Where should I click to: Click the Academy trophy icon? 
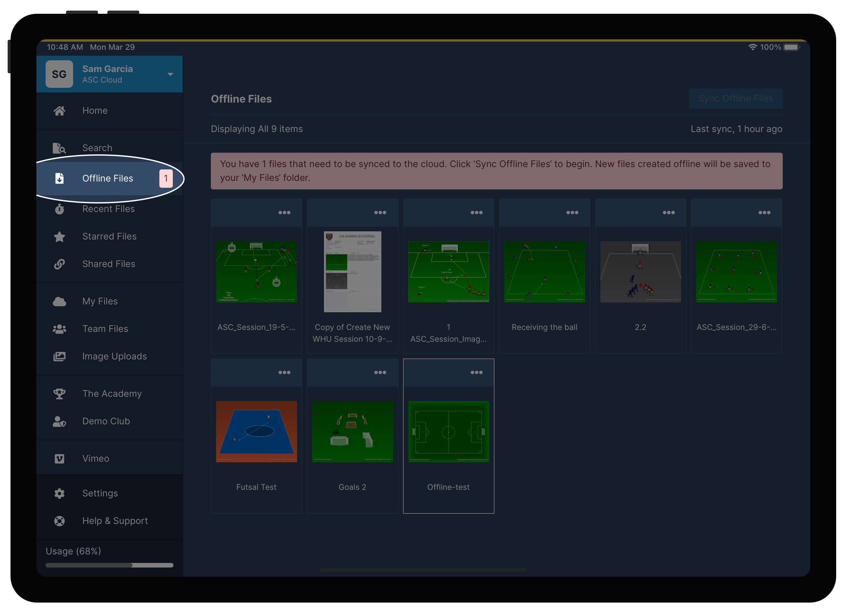[x=59, y=394]
